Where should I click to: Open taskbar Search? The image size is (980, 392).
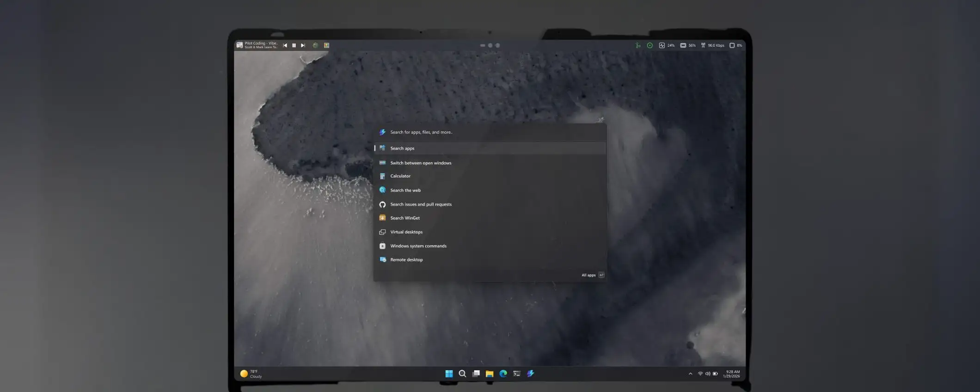462,374
